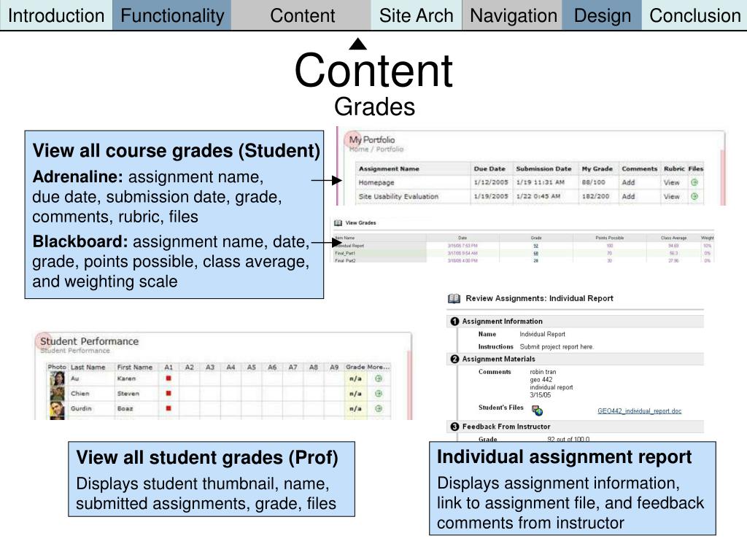Open the Design tab
This screenshot has width=747, height=560.
pos(602,15)
